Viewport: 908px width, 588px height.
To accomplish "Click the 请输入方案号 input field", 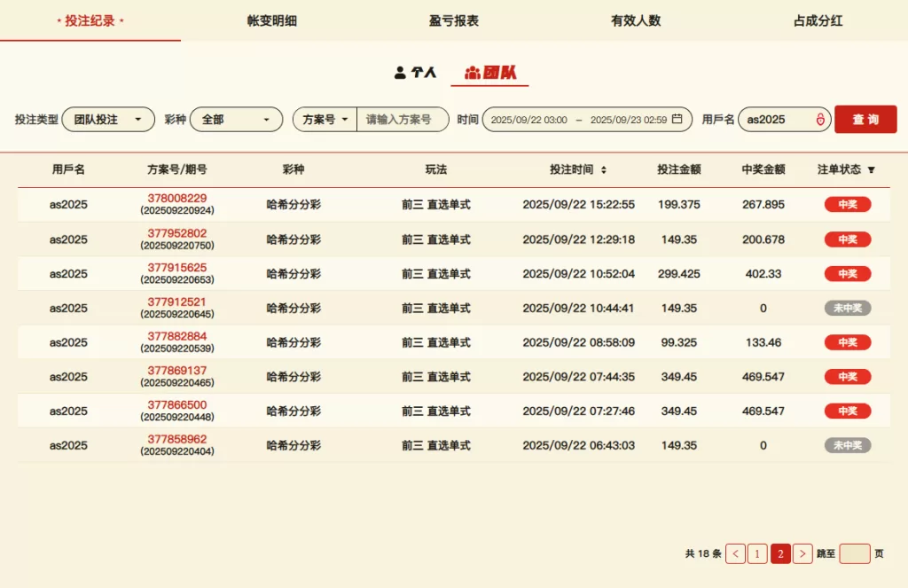I will click(403, 120).
